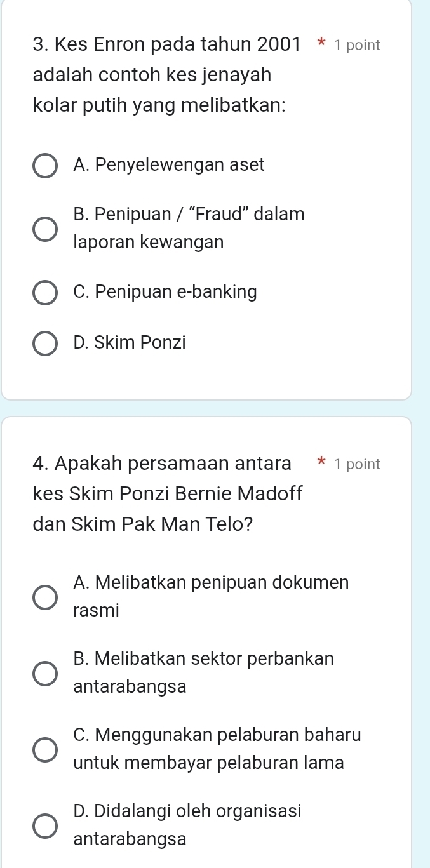Click the "B. Melibatkan sektor perbankan" label text

[203, 658]
